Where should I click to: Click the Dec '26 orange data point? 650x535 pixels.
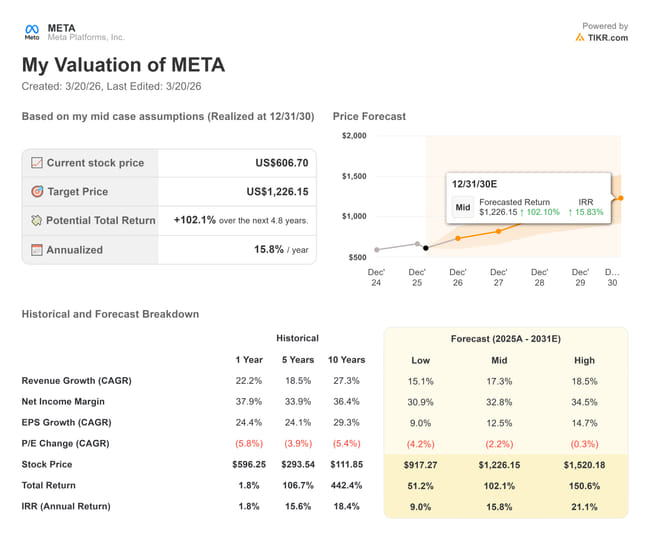pos(458,238)
